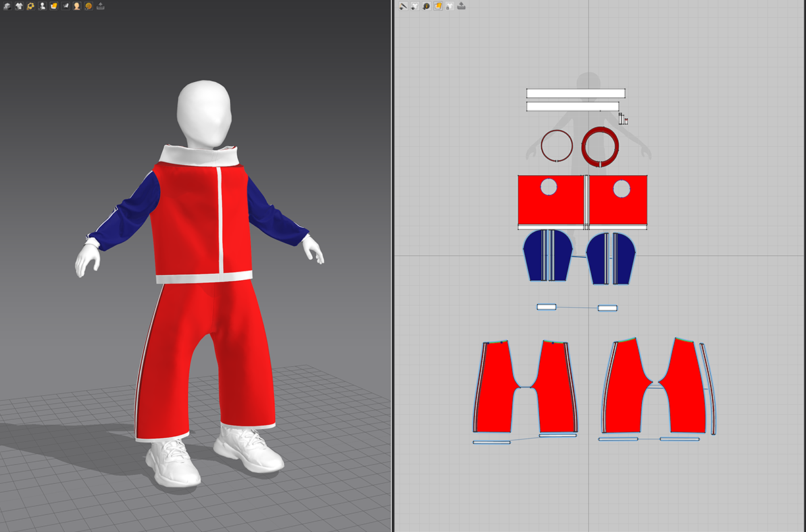Toggle the 2D info display icon

426,6
